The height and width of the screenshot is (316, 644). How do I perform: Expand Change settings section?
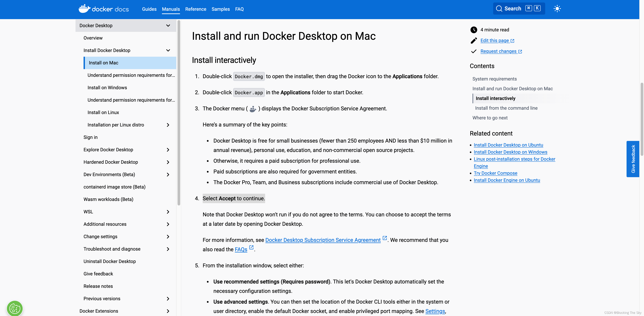click(168, 236)
